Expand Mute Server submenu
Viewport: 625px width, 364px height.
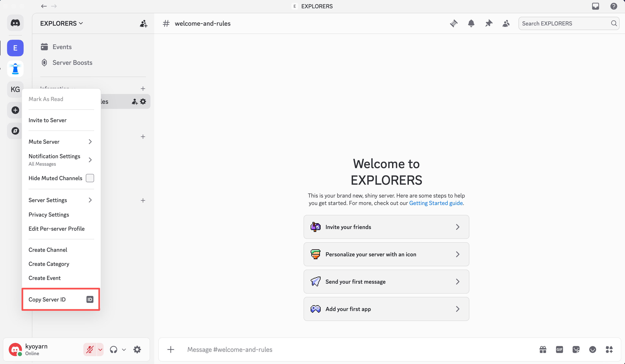tap(61, 141)
